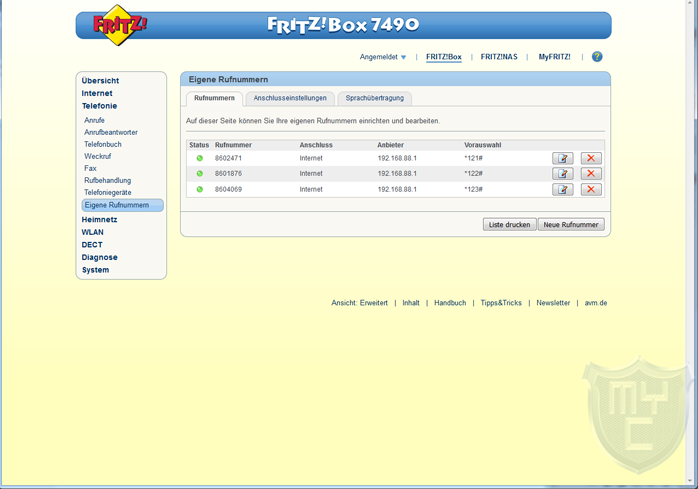Open the FRITZ!NAS link

click(499, 57)
